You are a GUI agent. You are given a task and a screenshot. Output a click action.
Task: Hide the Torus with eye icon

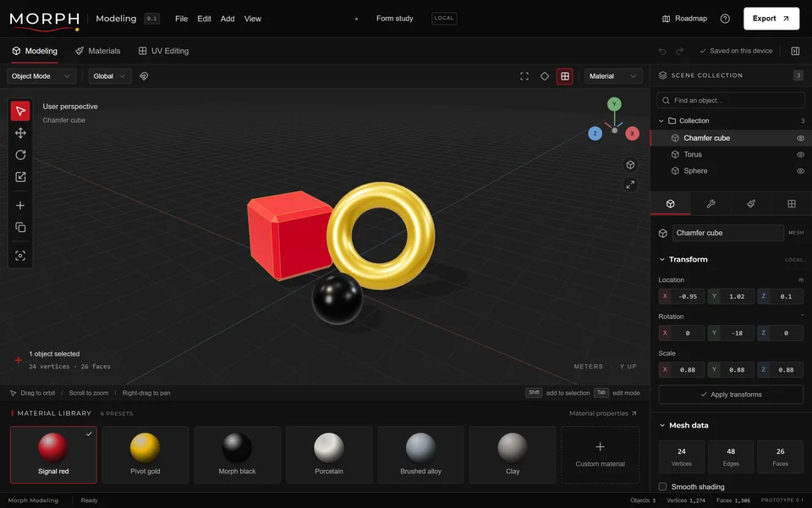(800, 154)
